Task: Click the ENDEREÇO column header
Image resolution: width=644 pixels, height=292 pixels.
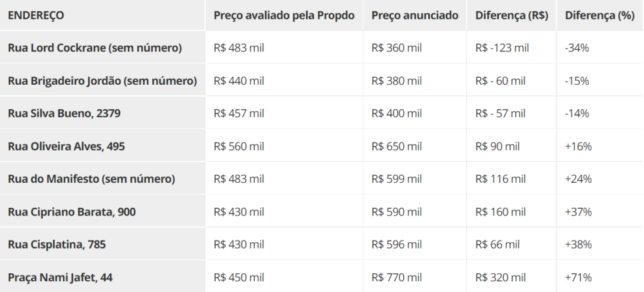Action: (103, 15)
